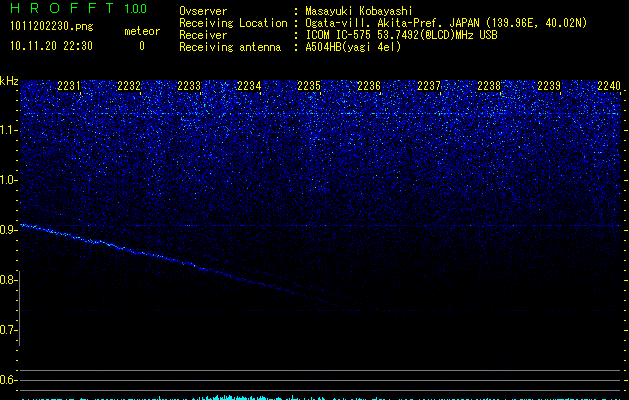The height and width of the screenshot is (400, 629).
Task: Click the Receiver label
Action: click(203, 35)
